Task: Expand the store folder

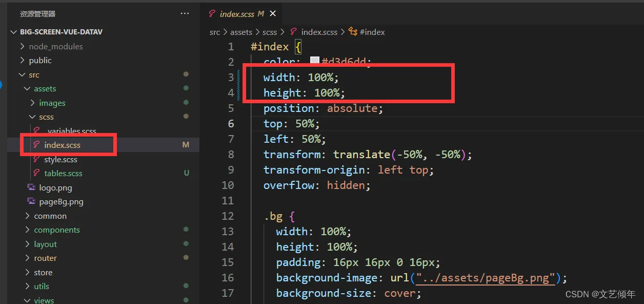Action: 43,273
